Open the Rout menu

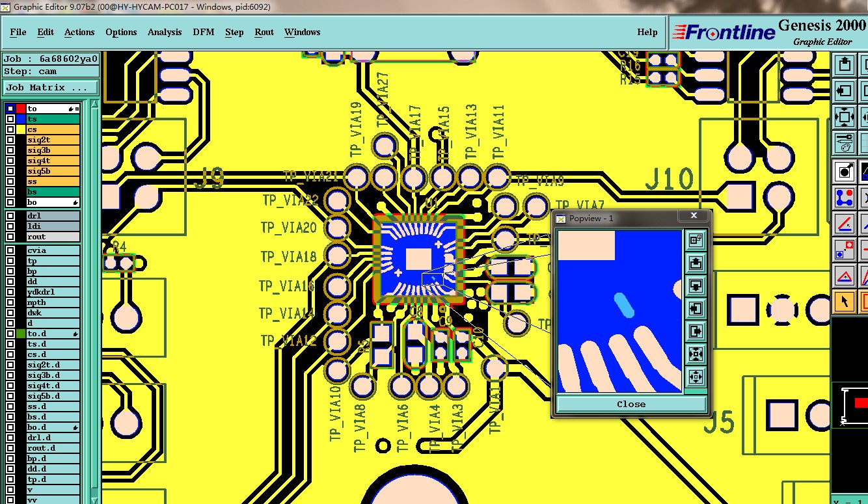264,32
